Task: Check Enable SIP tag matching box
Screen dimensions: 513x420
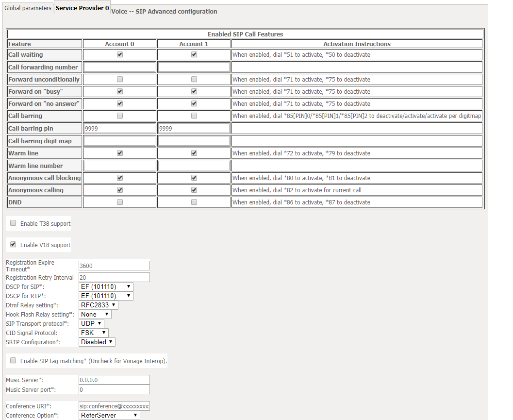Action: pyautogui.click(x=13, y=360)
